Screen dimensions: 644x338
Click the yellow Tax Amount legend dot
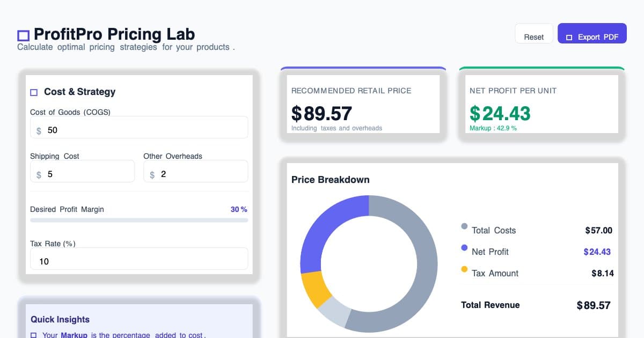coord(464,269)
